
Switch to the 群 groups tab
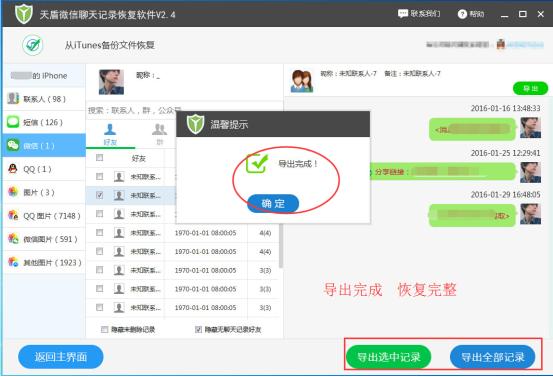(x=159, y=135)
